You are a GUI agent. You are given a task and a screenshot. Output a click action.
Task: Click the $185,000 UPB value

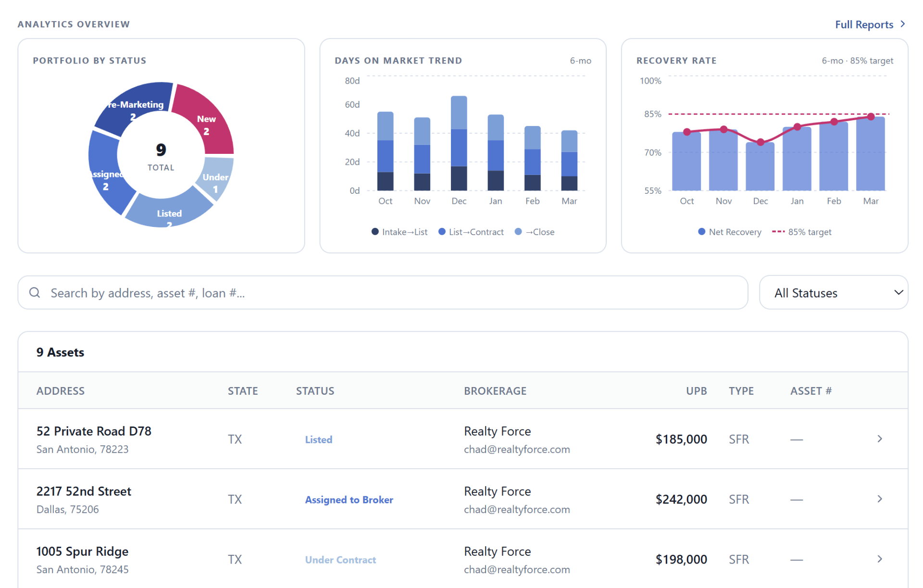681,438
